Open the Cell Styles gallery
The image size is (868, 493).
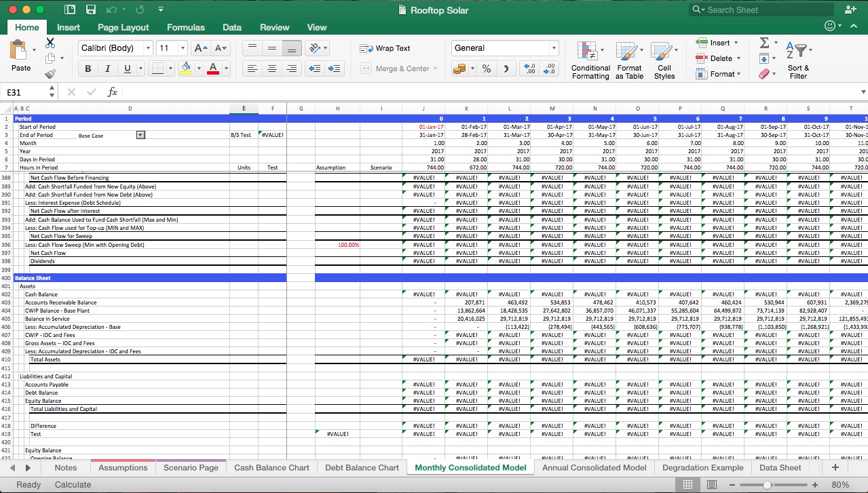[x=664, y=59]
